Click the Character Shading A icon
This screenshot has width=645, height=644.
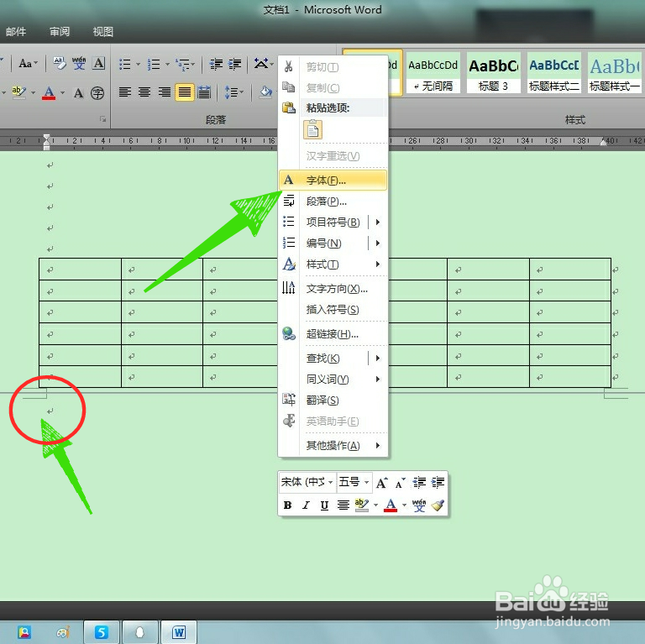[78, 93]
